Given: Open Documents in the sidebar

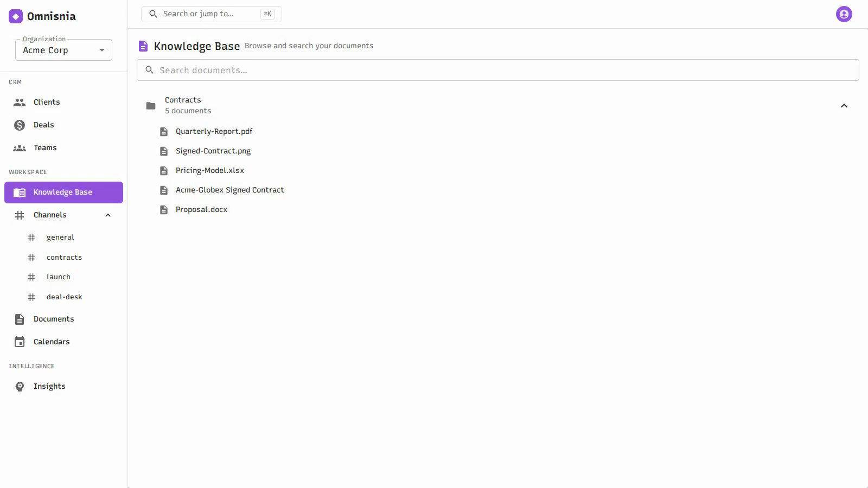Looking at the screenshot, I should 63,319.
